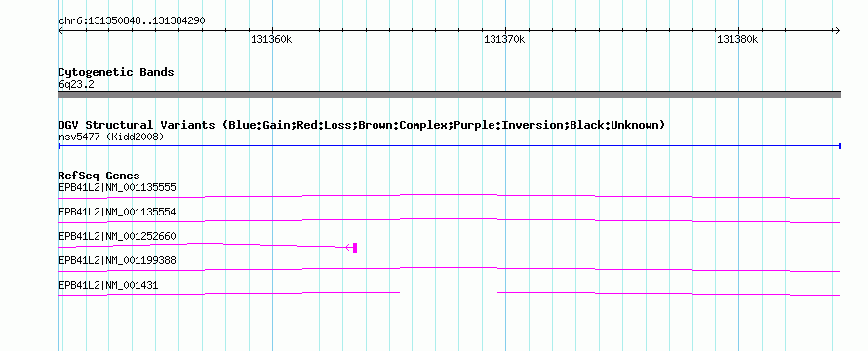Click the 131380k ruler tick label

737,40
